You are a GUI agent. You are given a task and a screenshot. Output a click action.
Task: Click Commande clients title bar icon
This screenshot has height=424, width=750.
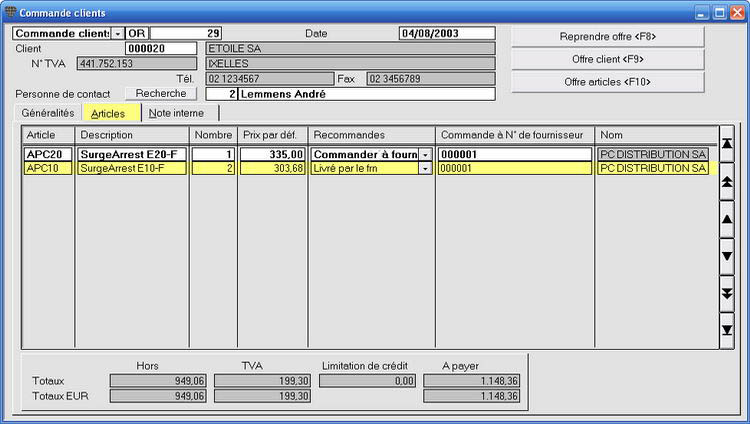[10, 12]
